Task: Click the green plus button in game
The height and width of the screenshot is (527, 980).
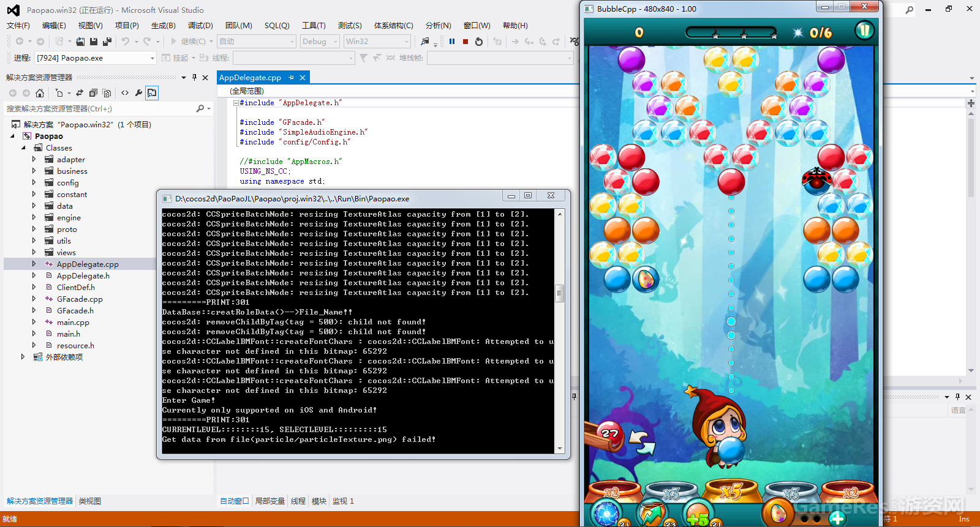Action: 837,518
